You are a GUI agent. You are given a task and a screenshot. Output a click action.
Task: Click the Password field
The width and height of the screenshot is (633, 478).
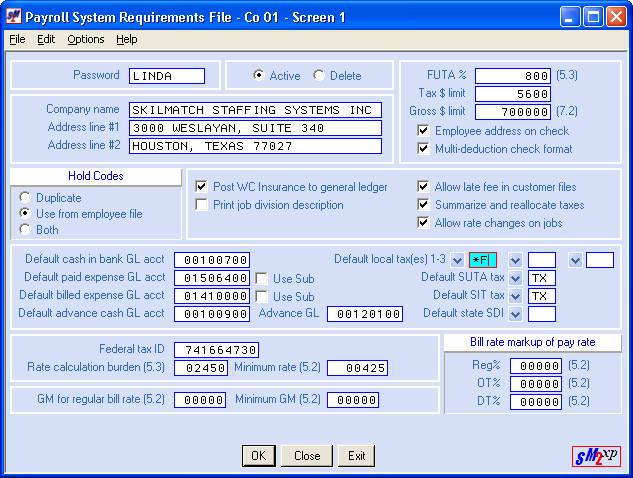tap(167, 76)
